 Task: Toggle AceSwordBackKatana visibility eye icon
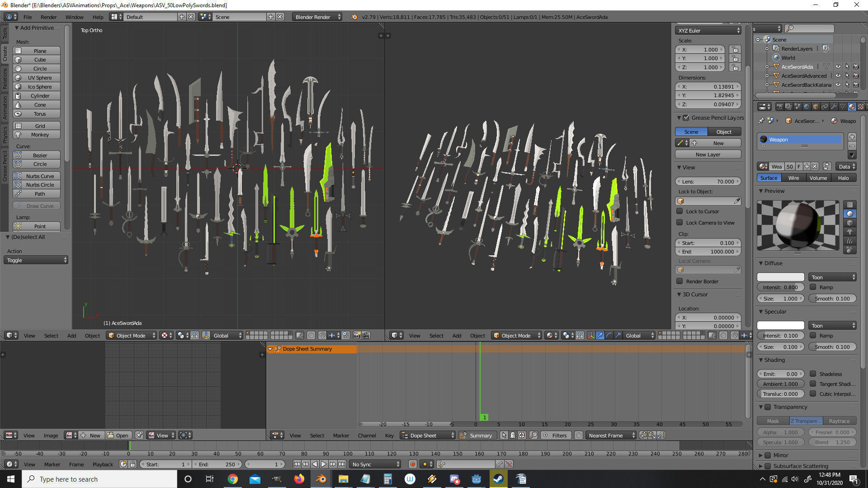(838, 85)
